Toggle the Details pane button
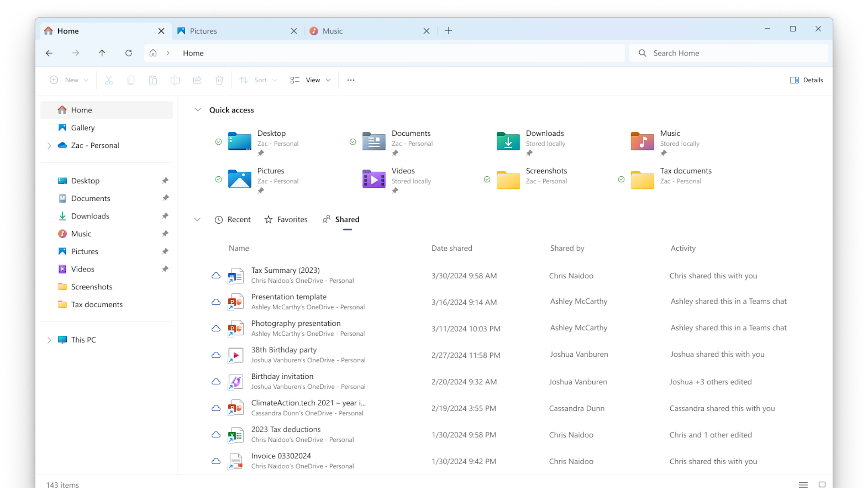This screenshot has width=868, height=488. (806, 80)
